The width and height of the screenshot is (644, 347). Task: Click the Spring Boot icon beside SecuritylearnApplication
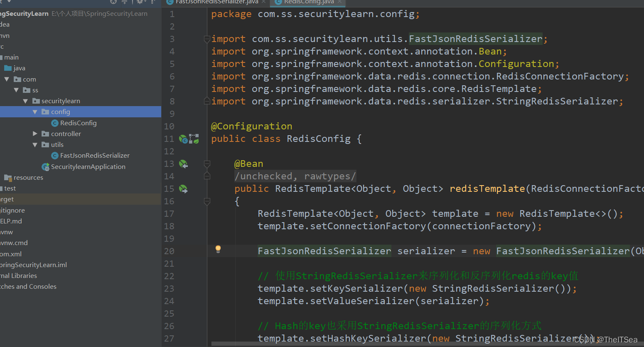[x=46, y=167]
